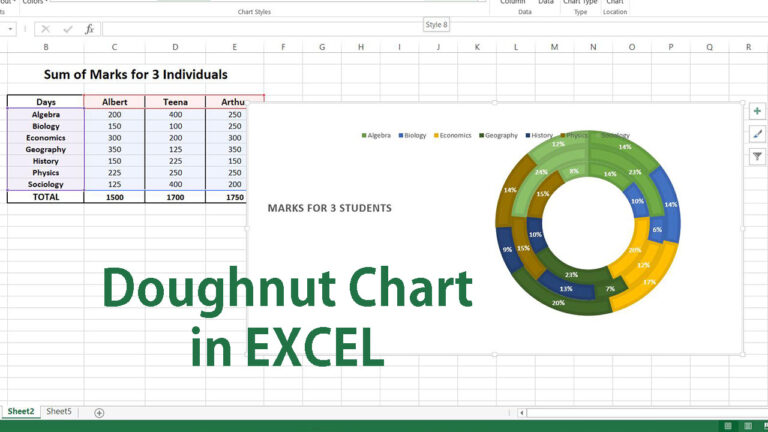
Task: Select column B header
Action: click(x=46, y=47)
